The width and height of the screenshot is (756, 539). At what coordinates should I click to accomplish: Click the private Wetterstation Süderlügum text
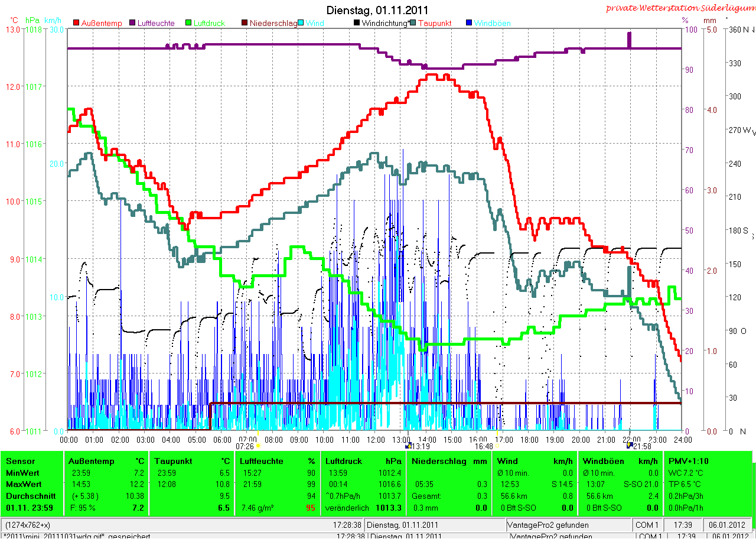point(680,8)
